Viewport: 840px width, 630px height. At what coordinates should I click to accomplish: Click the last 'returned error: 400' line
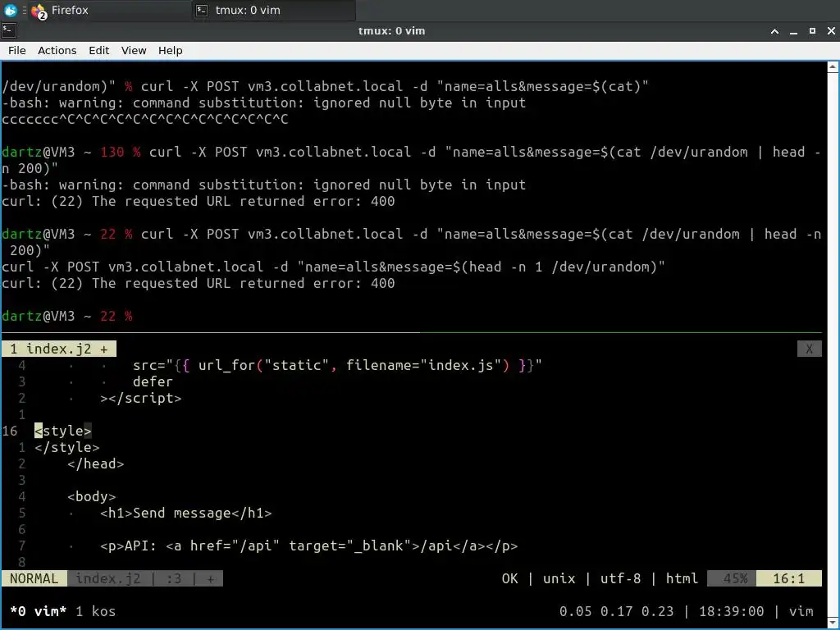(x=317, y=283)
